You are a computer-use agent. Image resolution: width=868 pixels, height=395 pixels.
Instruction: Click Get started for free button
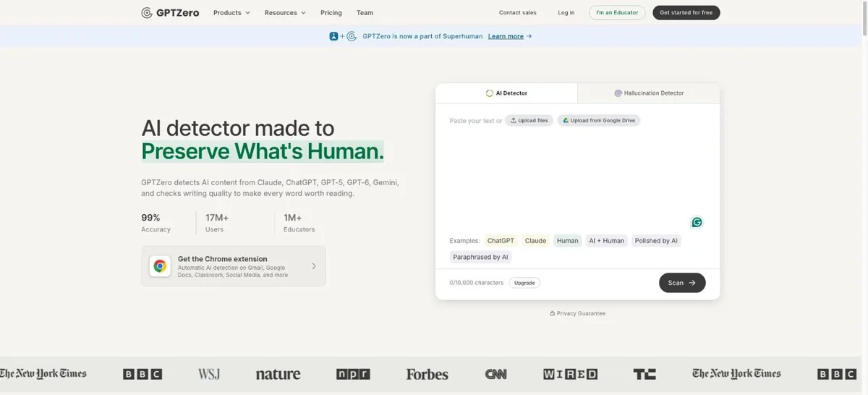(686, 12)
